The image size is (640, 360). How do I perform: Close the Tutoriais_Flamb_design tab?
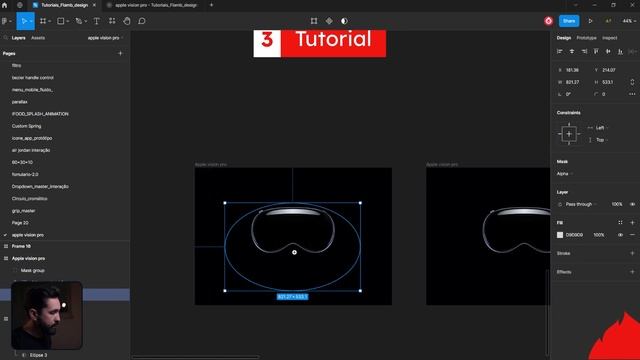(94, 5)
